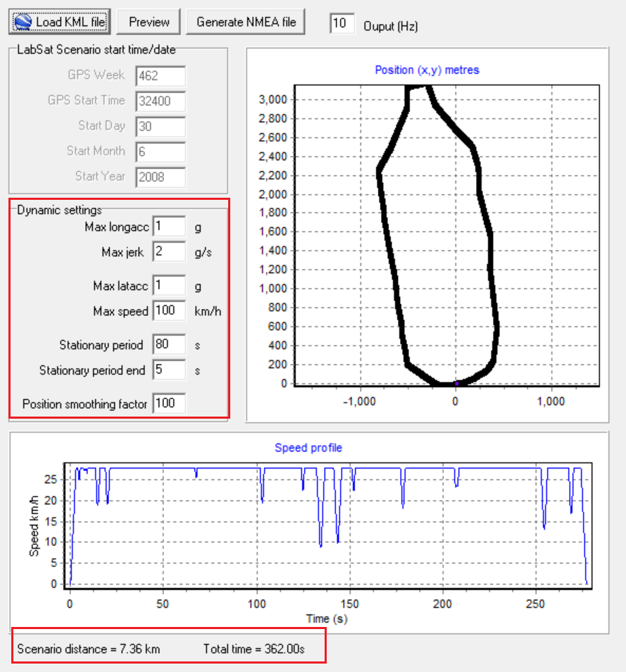Click Generate NMEA file button
The image size is (626, 672).
coord(246,22)
